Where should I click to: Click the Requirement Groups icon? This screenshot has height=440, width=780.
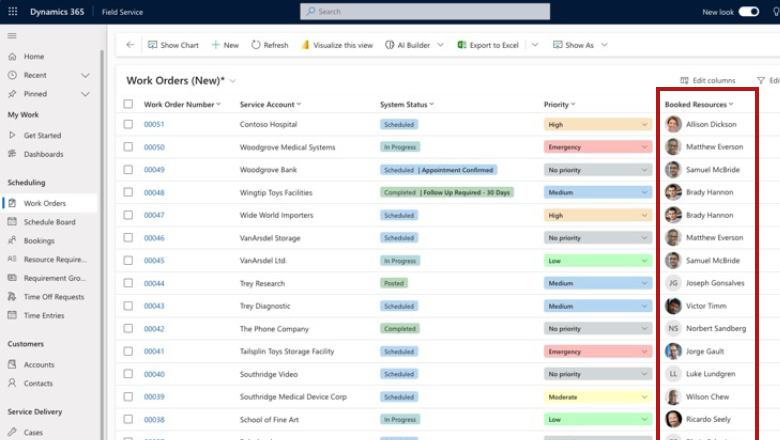12,278
